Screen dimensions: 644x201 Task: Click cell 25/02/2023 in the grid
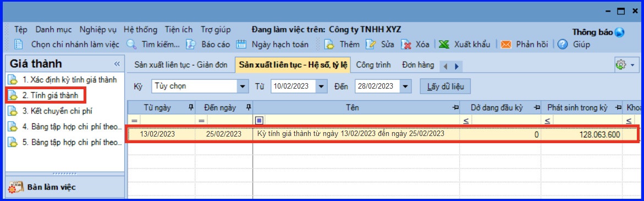224,134
